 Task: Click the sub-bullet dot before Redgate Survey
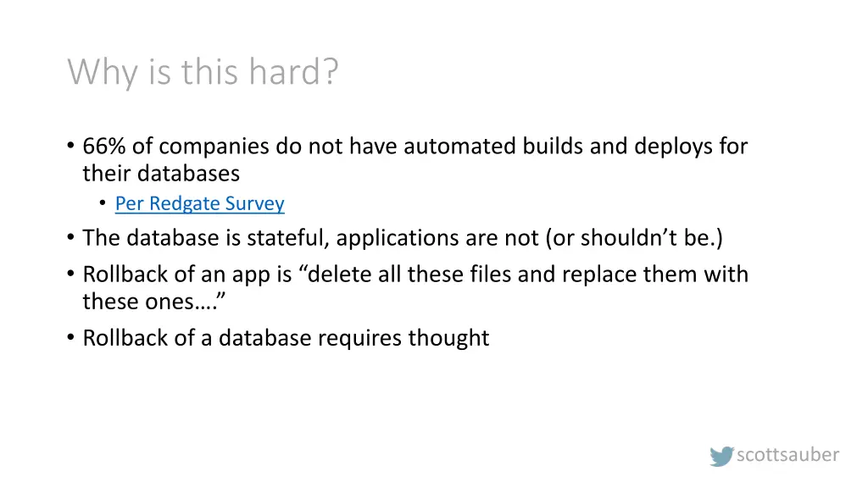[x=103, y=203]
